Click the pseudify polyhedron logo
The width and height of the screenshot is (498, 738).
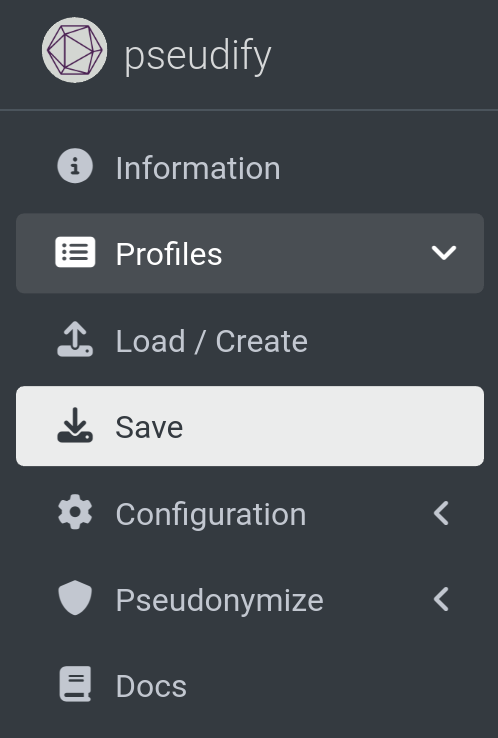point(74,50)
